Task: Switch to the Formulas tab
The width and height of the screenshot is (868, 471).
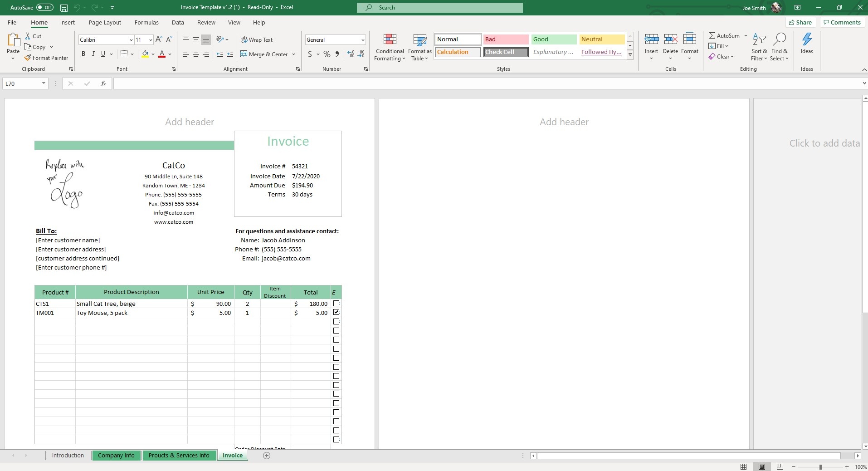Action: click(x=146, y=22)
